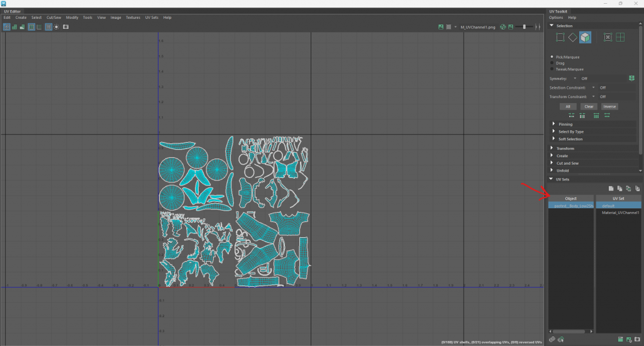Click the shrink selection icon
The image size is (644, 346).
point(582,116)
